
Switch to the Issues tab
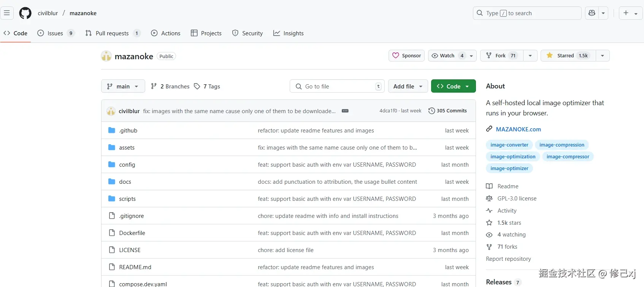click(x=56, y=33)
